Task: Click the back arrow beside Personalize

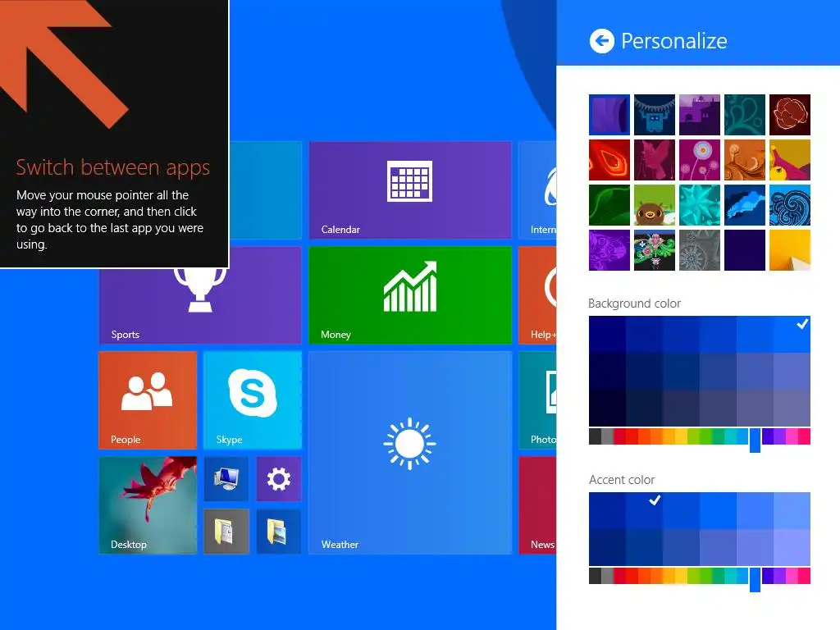Action: click(x=601, y=41)
